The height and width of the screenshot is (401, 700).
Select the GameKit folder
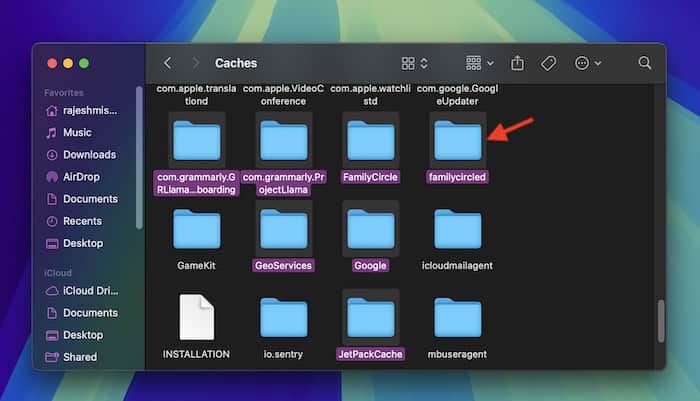[196, 230]
